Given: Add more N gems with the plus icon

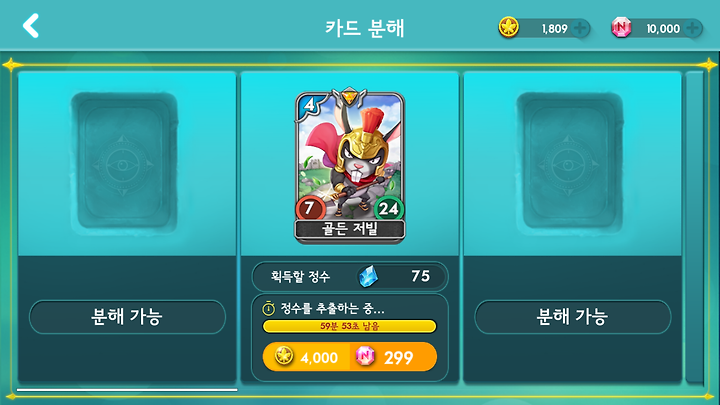Looking at the screenshot, I should (x=693, y=28).
